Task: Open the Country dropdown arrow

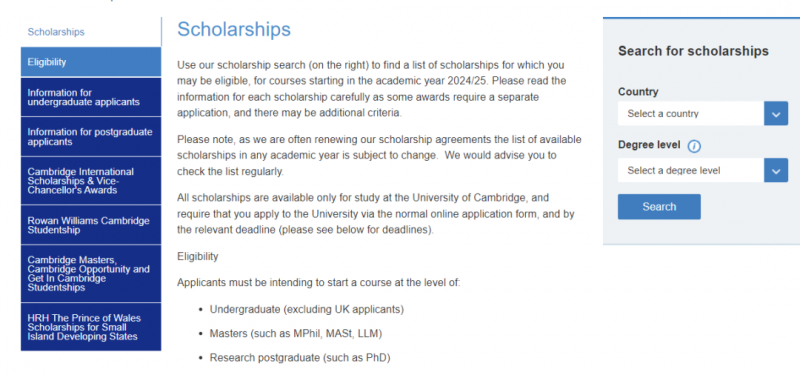Action: (x=776, y=113)
